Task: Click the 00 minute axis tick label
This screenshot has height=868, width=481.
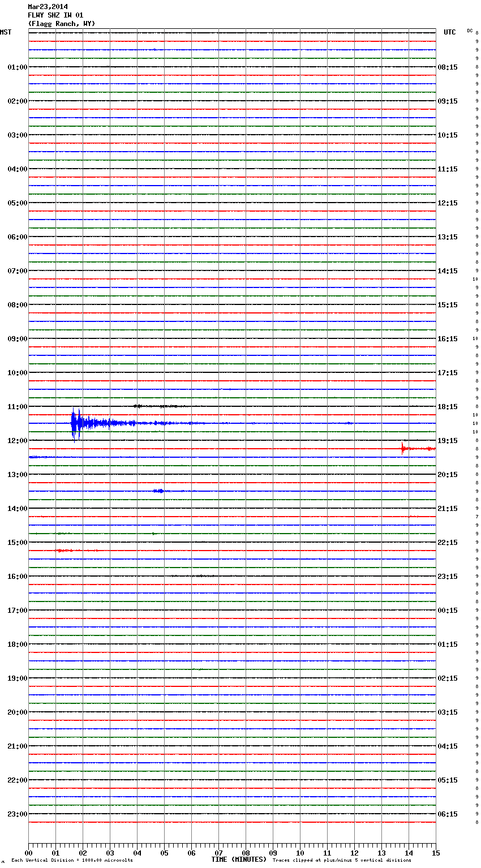Action: 28,853
